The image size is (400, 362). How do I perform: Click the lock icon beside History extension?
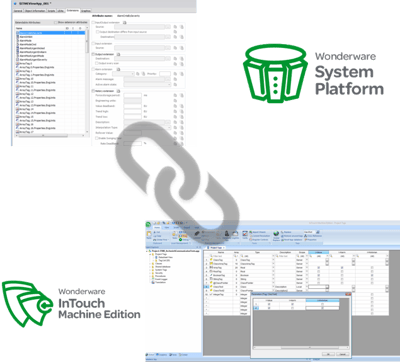[x=118, y=91]
